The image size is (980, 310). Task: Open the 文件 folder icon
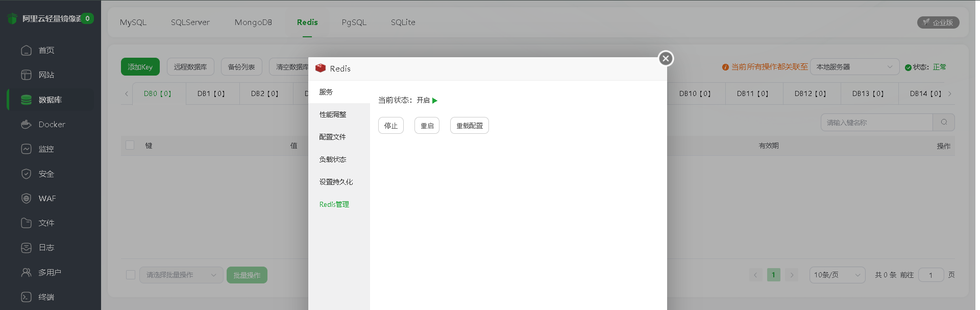(x=26, y=223)
